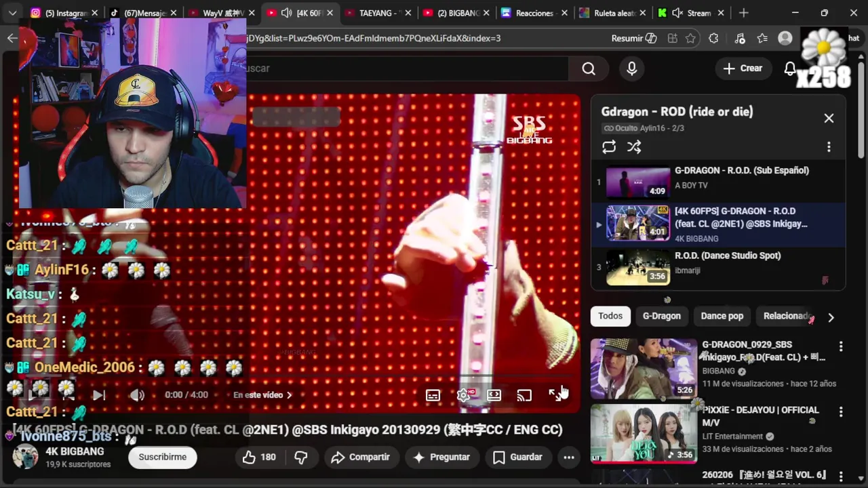The width and height of the screenshot is (868, 488).
Task: Click the split screen icon in address bar
Action: (x=672, y=39)
